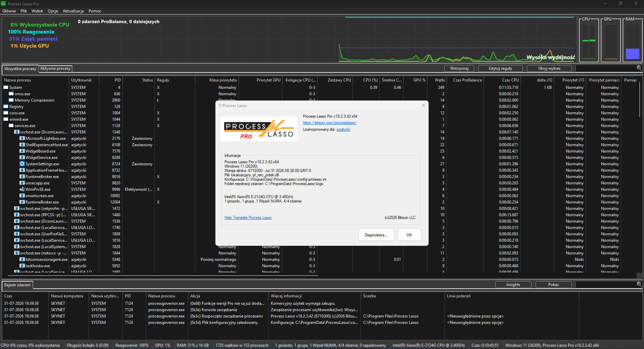The image size is (644, 349).
Task: Confirm the About dialog with OK
Action: pos(409,235)
